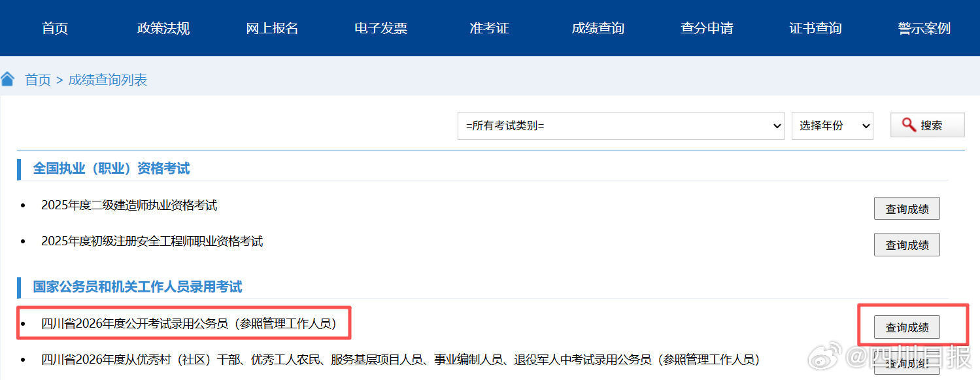Open the 首页 navigation menu item
Viewport: 980px width, 380px height.
[55, 28]
